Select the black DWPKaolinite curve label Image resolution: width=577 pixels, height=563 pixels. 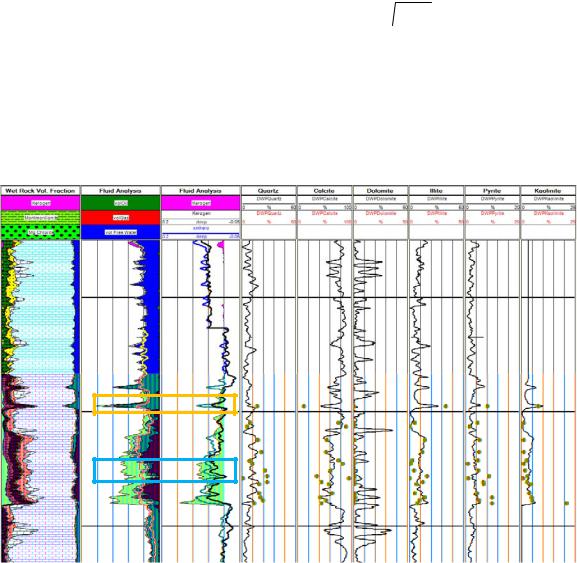click(x=548, y=199)
